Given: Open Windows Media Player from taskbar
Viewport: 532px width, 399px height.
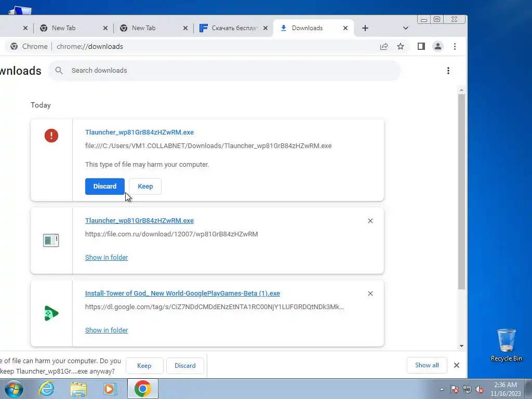Looking at the screenshot, I should point(110,389).
